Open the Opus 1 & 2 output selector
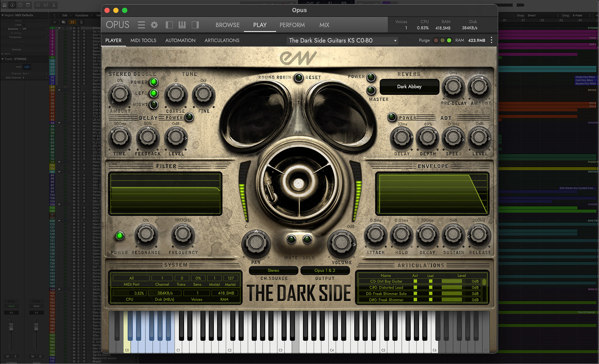This screenshot has height=364, width=599. click(x=325, y=270)
